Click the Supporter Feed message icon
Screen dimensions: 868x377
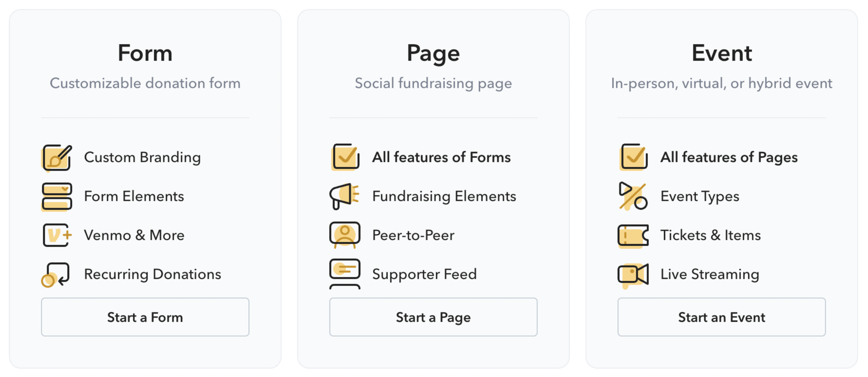click(x=345, y=274)
